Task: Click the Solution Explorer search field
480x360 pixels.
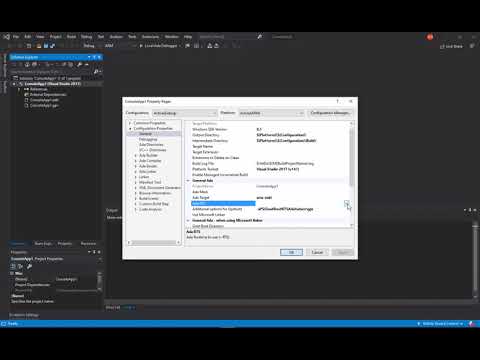Action: [x=52, y=72]
